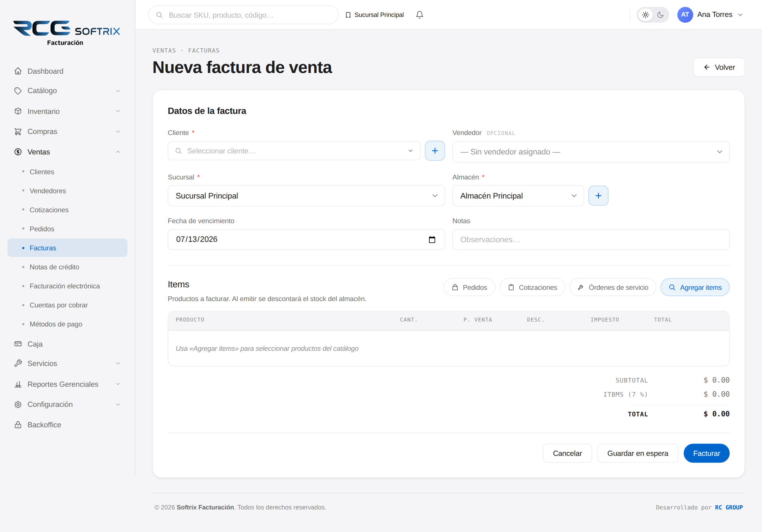Click the FACTURAS breadcrumb
This screenshot has width=762, height=532.
click(204, 51)
